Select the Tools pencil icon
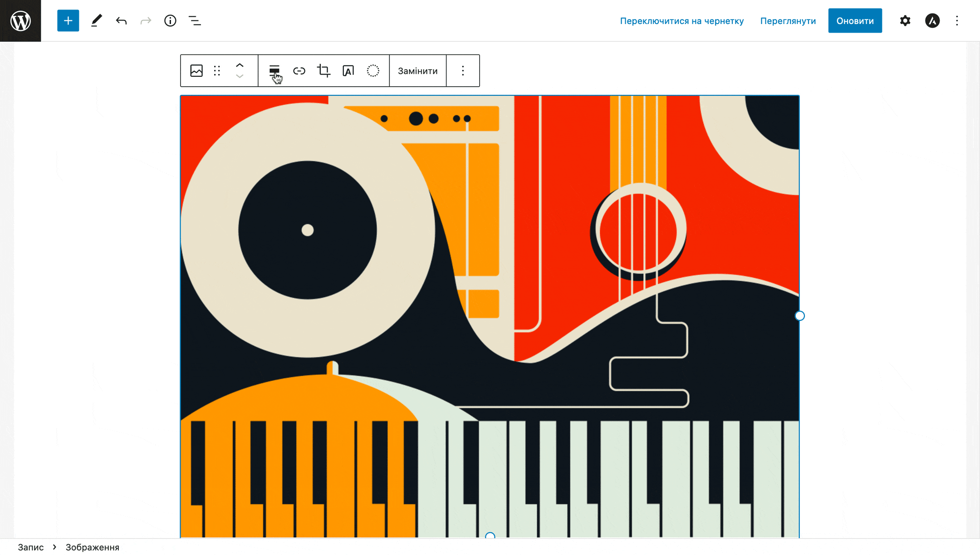 click(x=96, y=20)
